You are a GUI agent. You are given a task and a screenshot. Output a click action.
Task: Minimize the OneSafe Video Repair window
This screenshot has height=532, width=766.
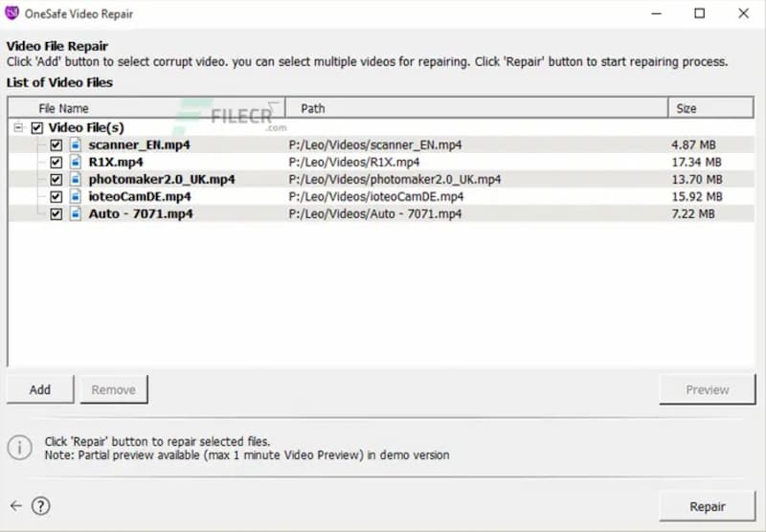(x=657, y=13)
